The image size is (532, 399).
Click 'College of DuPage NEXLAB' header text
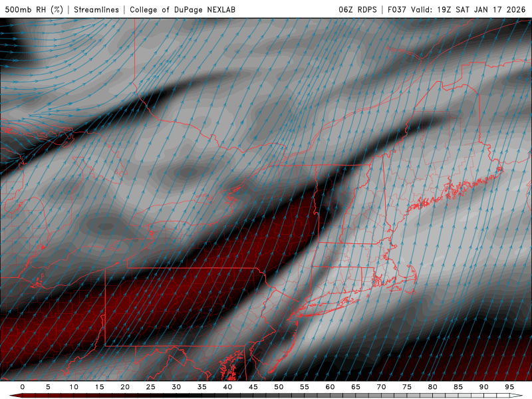182,9
